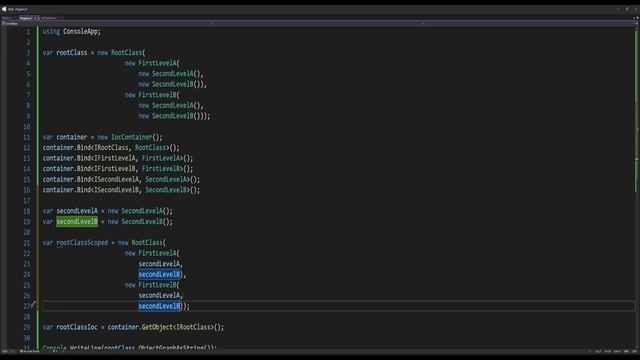Click highlighted 'secondLevelB' declaration on line 19
The width and height of the screenshot is (640, 360).
tap(77, 222)
